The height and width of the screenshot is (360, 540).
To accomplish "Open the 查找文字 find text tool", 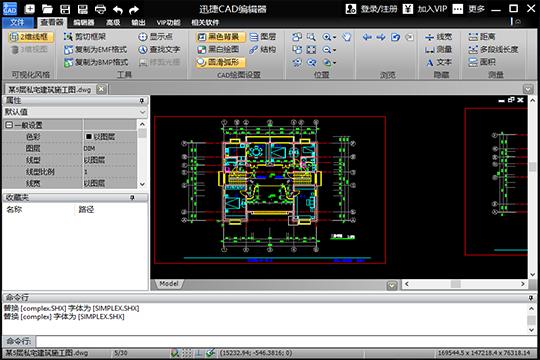I will pyautogui.click(x=159, y=49).
